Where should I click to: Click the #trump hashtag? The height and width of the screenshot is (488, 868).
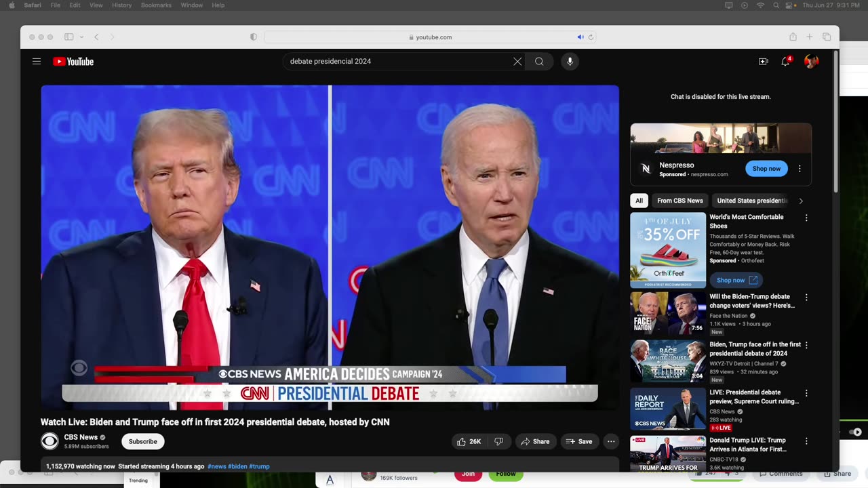pos(259,466)
